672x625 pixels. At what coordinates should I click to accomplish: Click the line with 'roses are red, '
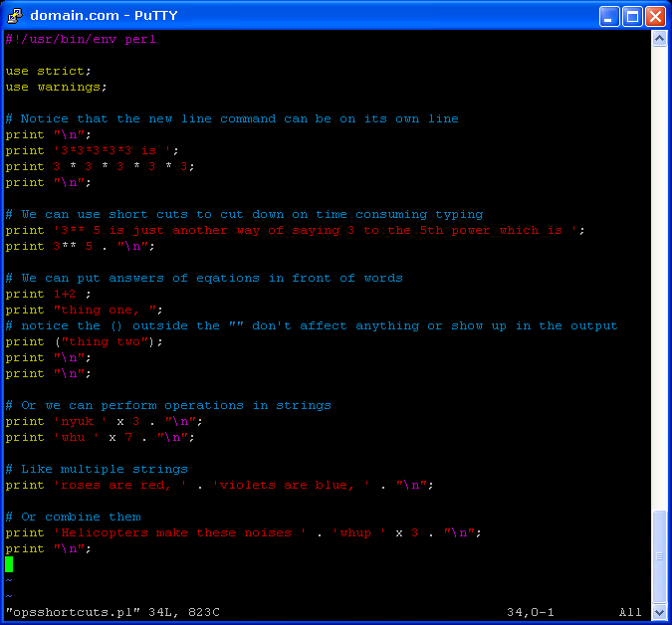pos(219,486)
